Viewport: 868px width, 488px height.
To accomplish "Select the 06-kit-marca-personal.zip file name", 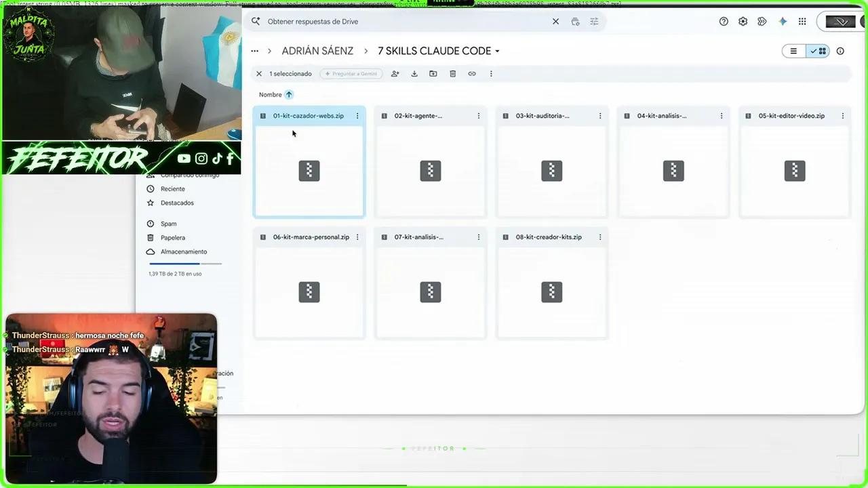I will (x=311, y=237).
